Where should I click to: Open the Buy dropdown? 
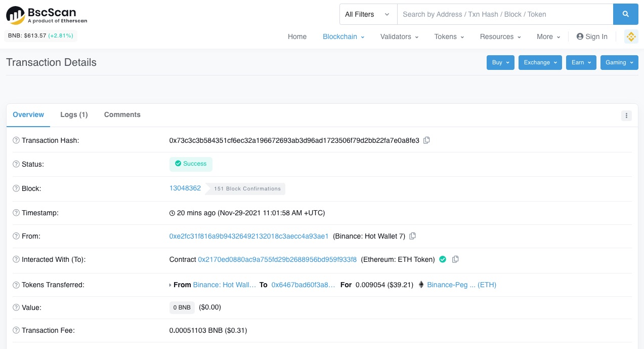pos(501,62)
